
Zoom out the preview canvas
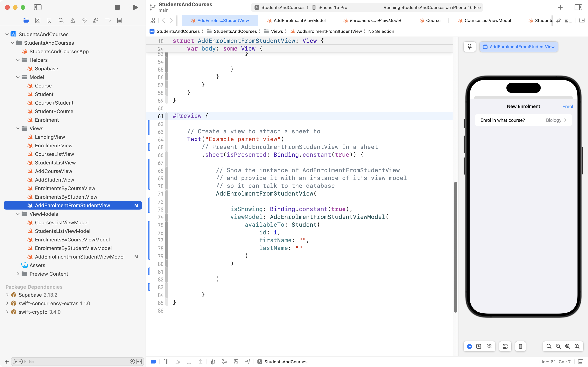coord(549,346)
